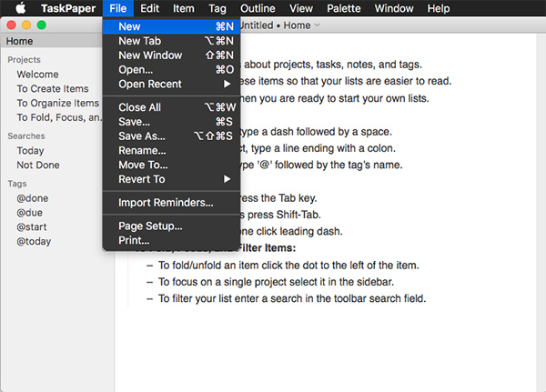The width and height of the screenshot is (546, 392).
Task: Open the Window menu
Action: coord(394,8)
